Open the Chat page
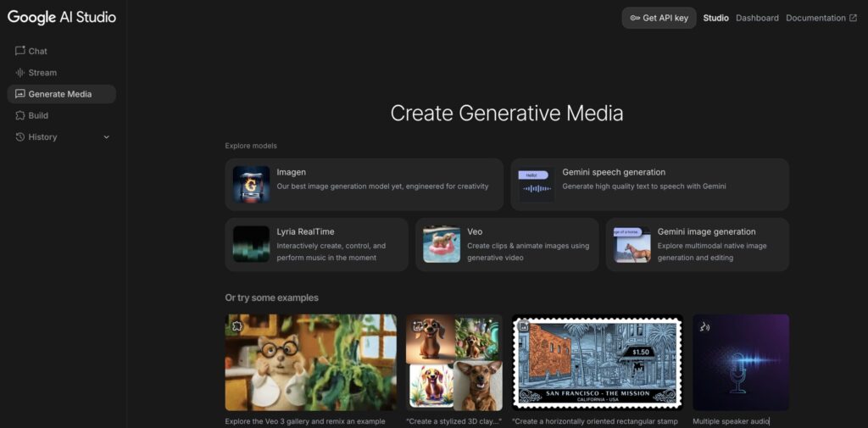The width and height of the screenshot is (868, 428). pyautogui.click(x=61, y=51)
